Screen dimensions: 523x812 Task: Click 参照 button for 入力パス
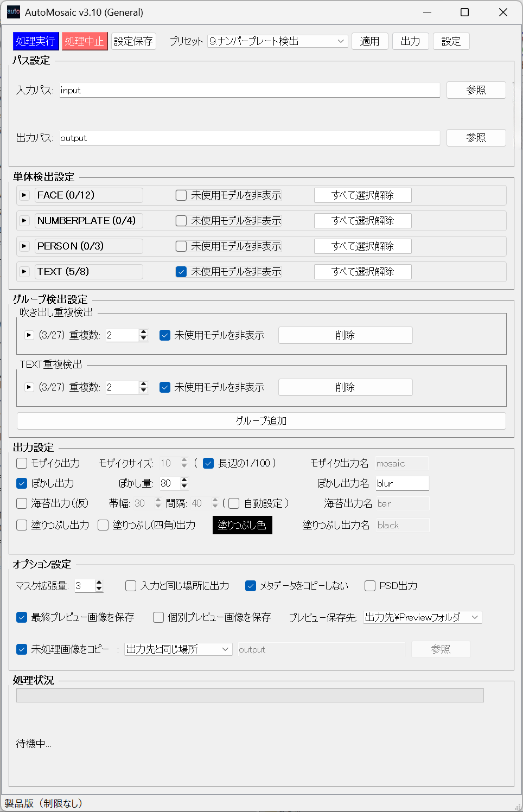(476, 90)
